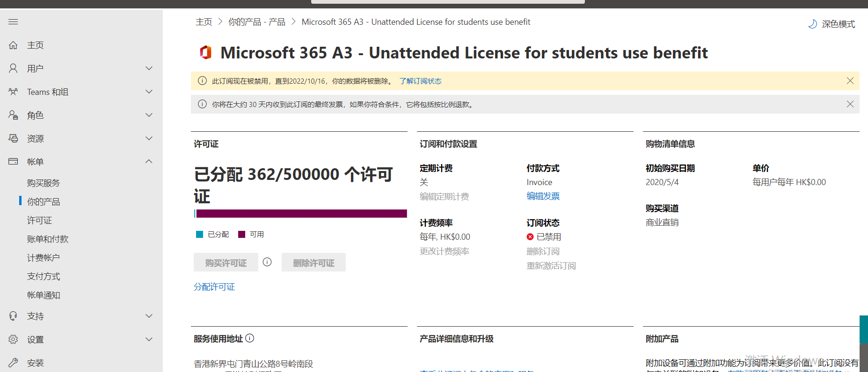The width and height of the screenshot is (868, 372).
Task: Expand the 设置 chevron
Action: click(x=149, y=340)
